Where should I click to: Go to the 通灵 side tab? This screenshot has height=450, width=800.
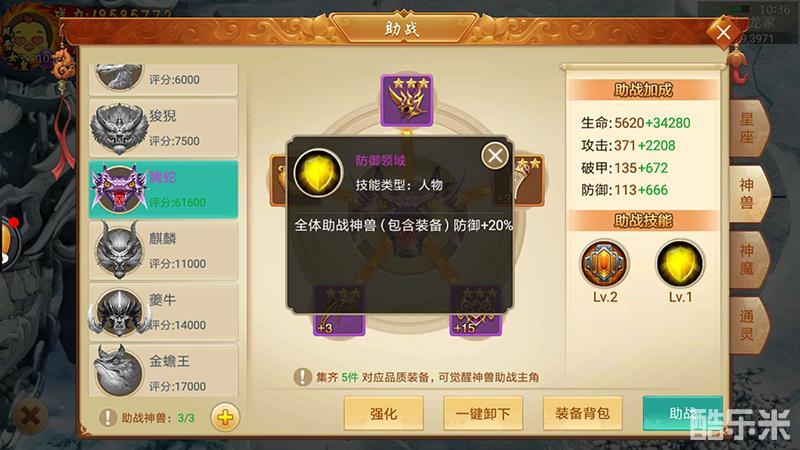[x=747, y=325]
